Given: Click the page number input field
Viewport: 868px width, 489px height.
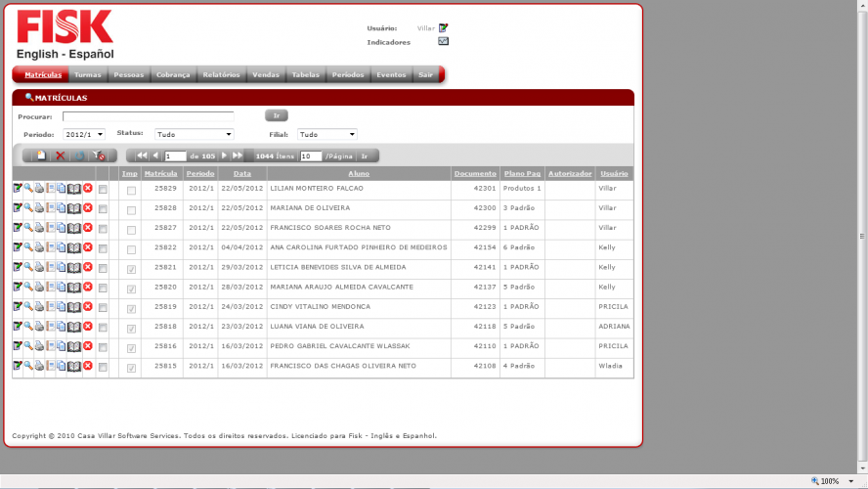Looking at the screenshot, I should pyautogui.click(x=175, y=156).
